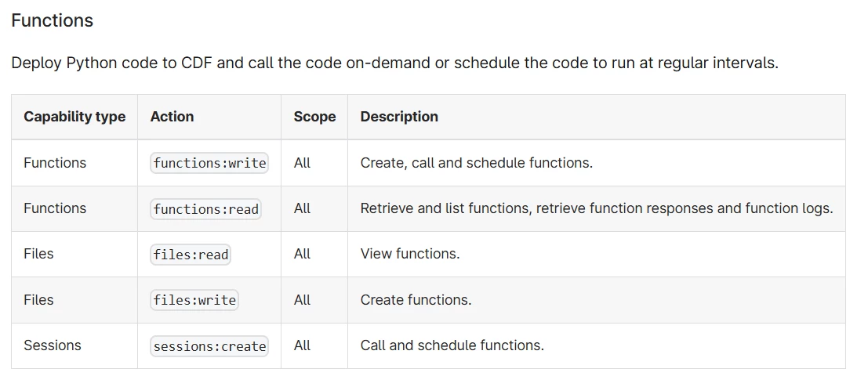
Task: Click the Capability type column header
Action: pyautogui.click(x=74, y=117)
